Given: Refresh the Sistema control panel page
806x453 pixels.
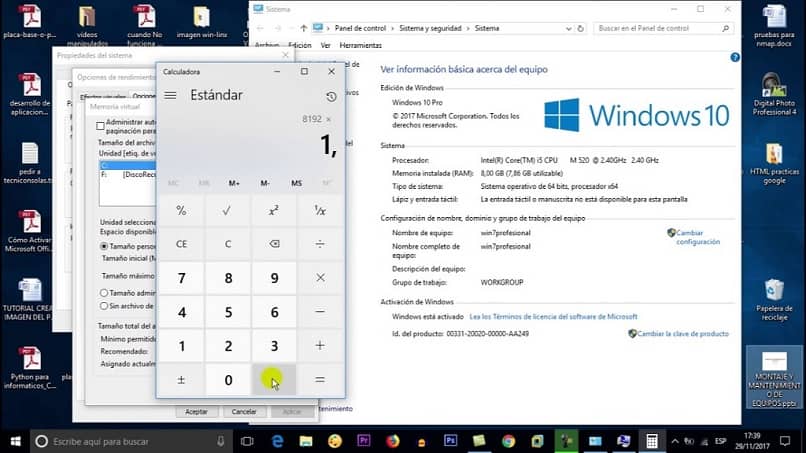Looking at the screenshot, I should [580, 28].
